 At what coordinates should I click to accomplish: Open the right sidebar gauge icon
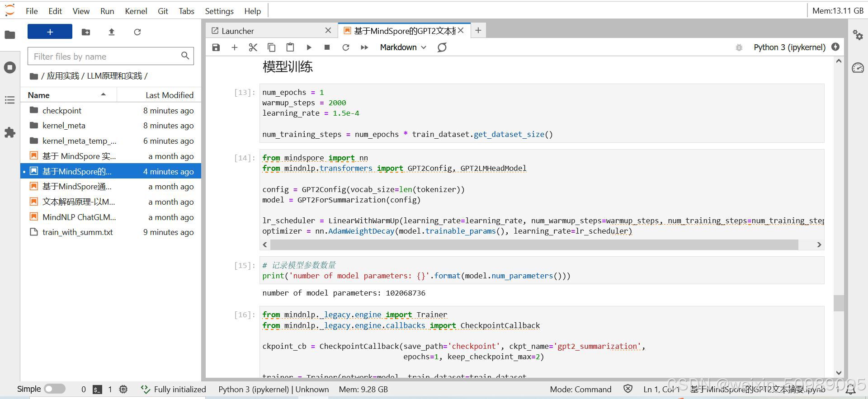858,68
